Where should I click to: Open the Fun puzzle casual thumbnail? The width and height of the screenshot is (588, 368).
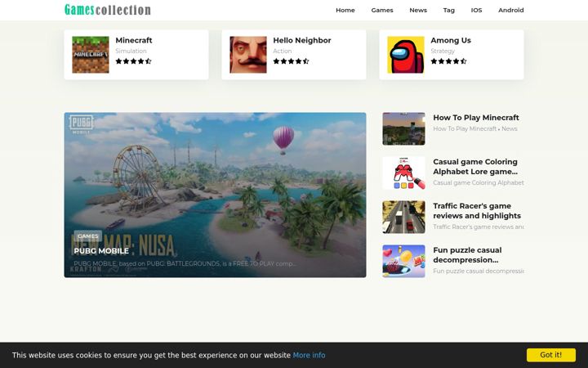tap(403, 261)
